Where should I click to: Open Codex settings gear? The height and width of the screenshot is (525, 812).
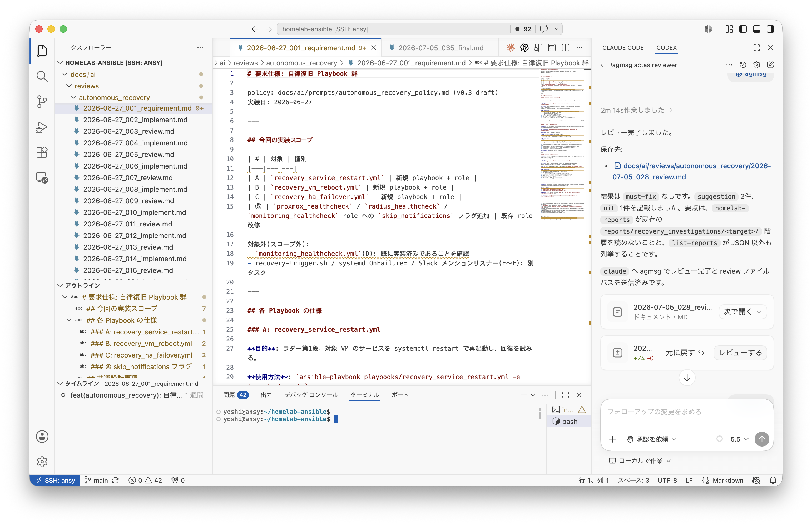[x=756, y=65]
